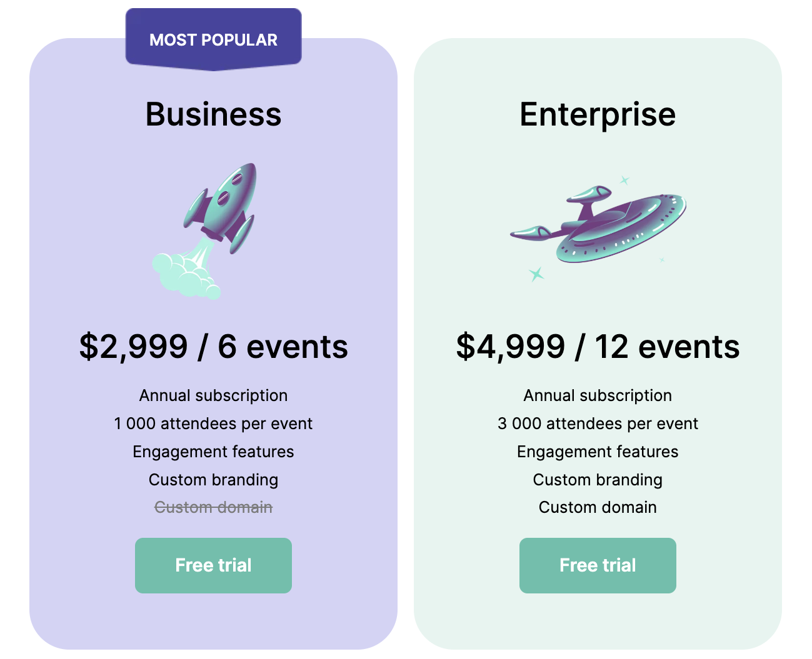Click the $4,999 / 12 events price

coord(598,347)
